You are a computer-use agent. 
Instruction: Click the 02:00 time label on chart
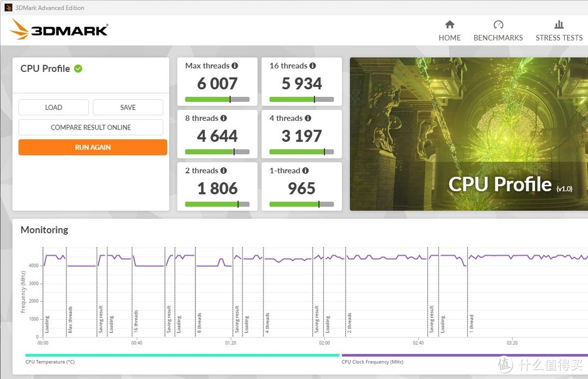[324, 343]
